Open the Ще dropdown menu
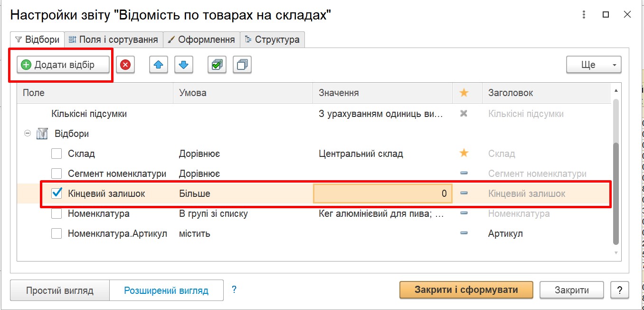The width and height of the screenshot is (644, 310). tap(594, 65)
